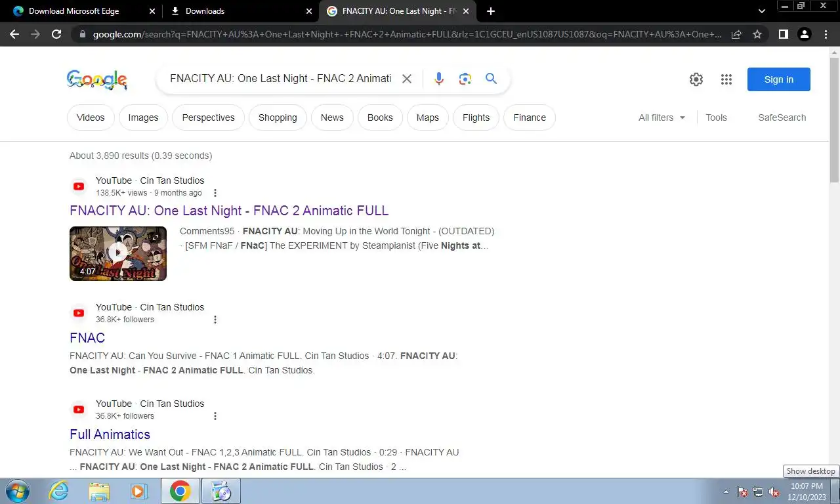Go back to previous page
The height and width of the screenshot is (504, 840).
14,34
